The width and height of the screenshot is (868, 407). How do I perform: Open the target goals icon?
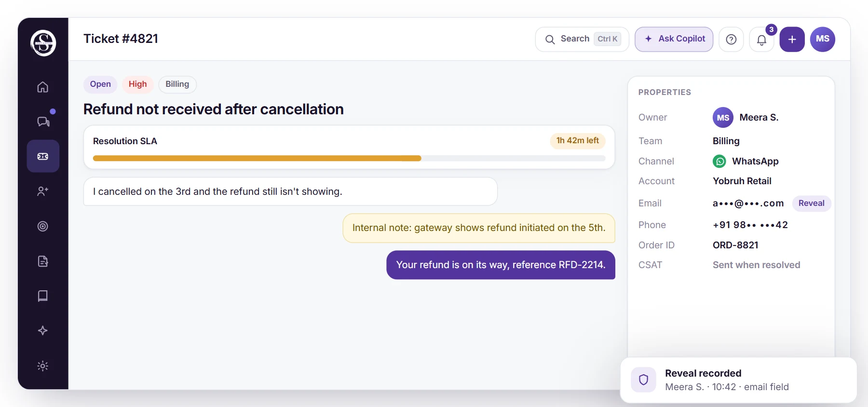click(43, 226)
